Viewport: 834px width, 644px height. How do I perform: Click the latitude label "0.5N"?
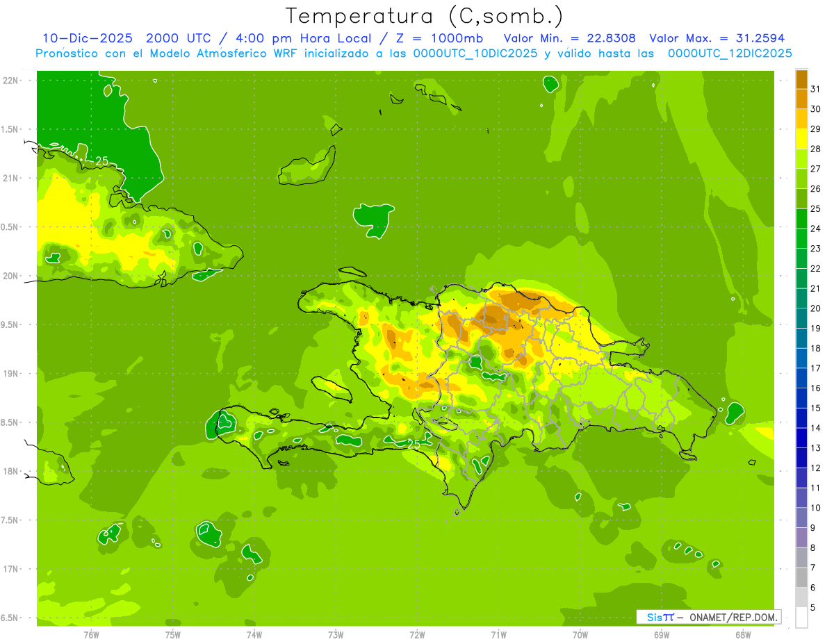[x=10, y=227]
